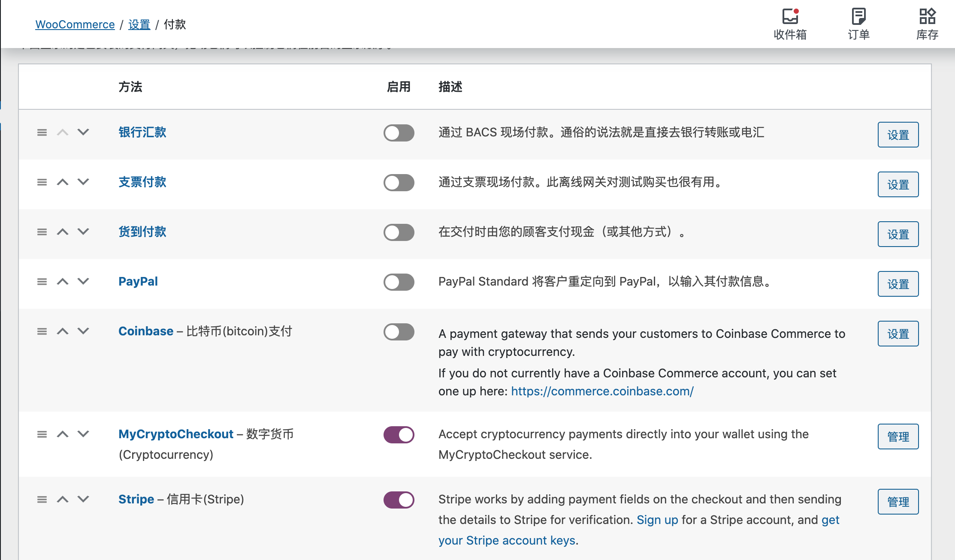Open the 货到付款 method link
The image size is (955, 560).
(142, 232)
